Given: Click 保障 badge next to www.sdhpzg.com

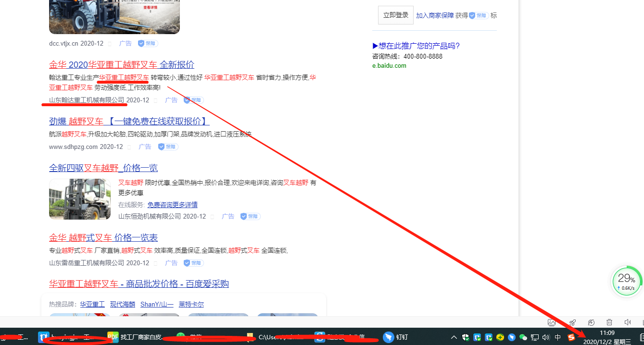Looking at the screenshot, I should (167, 147).
